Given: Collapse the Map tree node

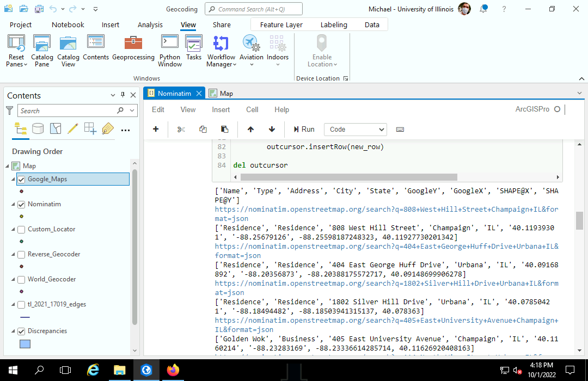Looking at the screenshot, I should click(8, 166).
